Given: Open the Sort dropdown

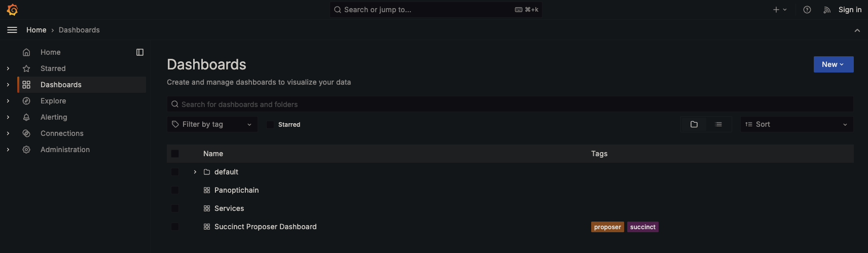Looking at the screenshot, I should coord(797,124).
